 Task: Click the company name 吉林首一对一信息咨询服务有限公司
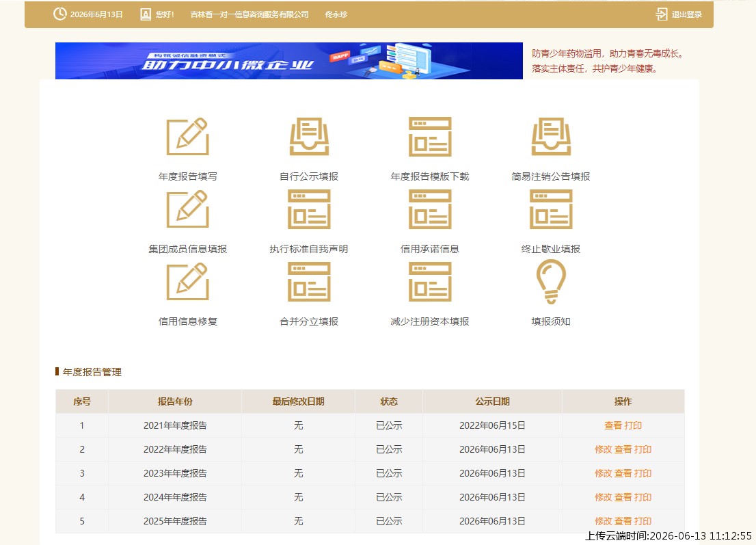coord(249,14)
